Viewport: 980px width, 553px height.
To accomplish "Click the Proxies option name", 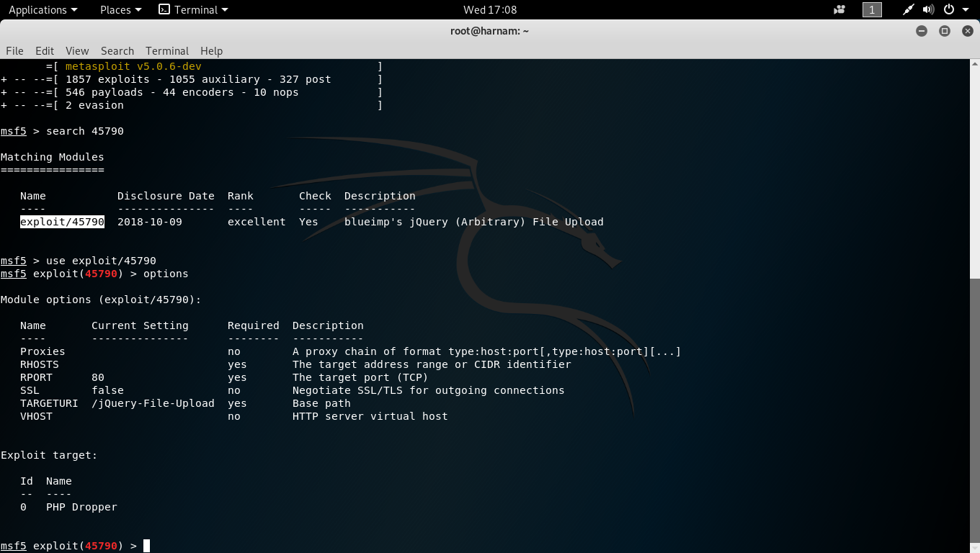I will click(x=43, y=351).
